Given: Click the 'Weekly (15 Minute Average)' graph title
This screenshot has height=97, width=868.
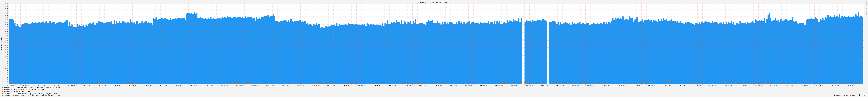Looking at the screenshot, I should click(x=434, y=2).
